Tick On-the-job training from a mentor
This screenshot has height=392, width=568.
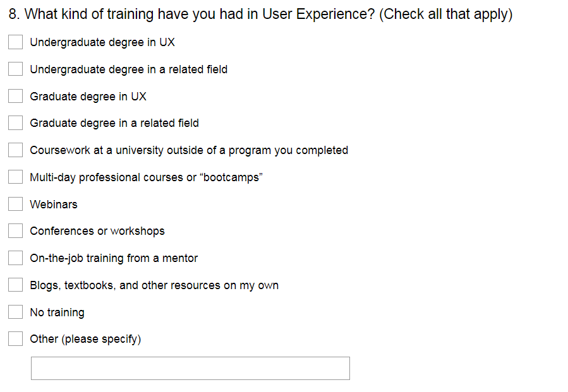(16, 258)
